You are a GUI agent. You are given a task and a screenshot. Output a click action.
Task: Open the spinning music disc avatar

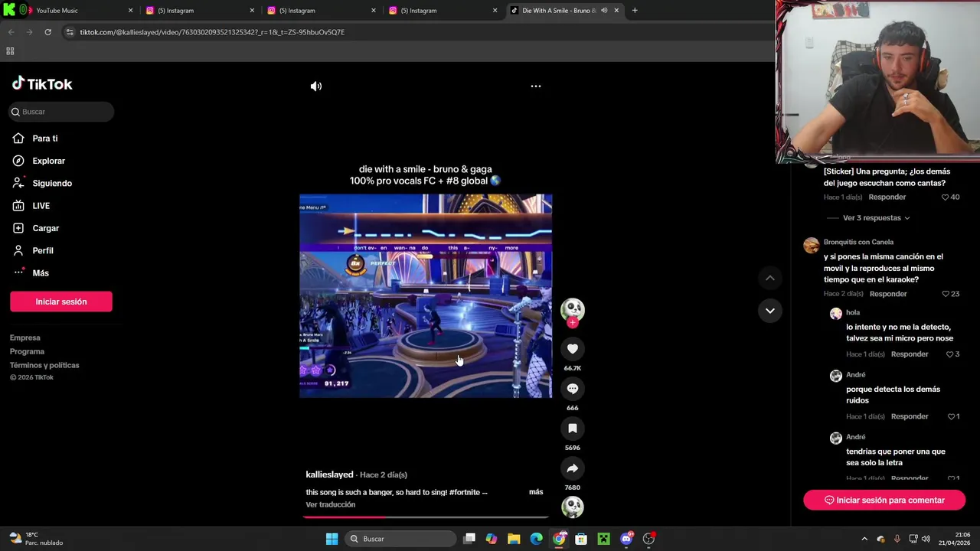572,507
